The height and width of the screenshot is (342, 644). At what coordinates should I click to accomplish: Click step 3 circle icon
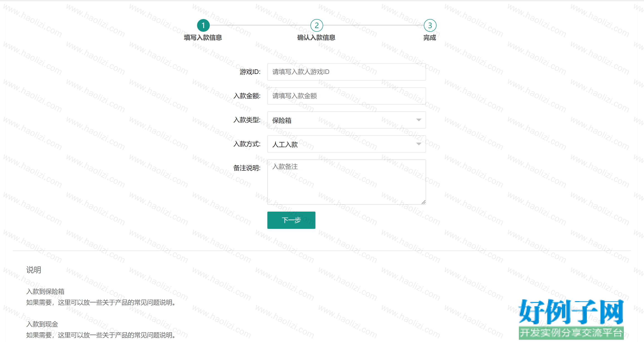click(430, 25)
